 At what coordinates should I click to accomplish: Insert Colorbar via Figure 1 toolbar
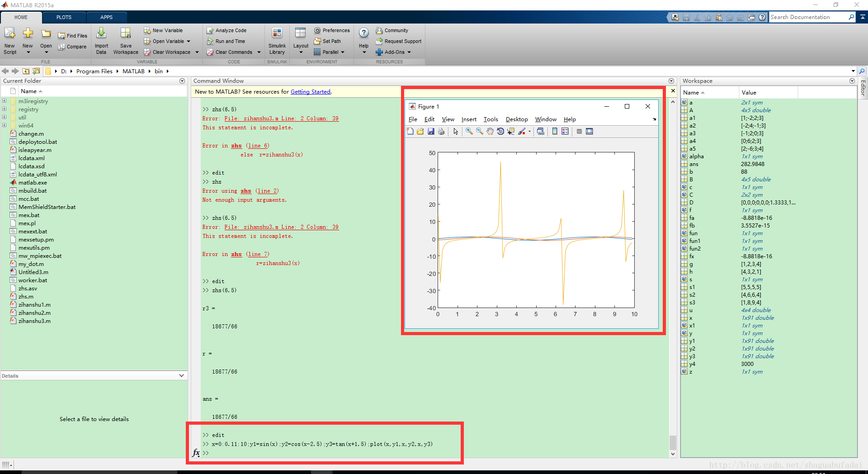click(x=555, y=131)
